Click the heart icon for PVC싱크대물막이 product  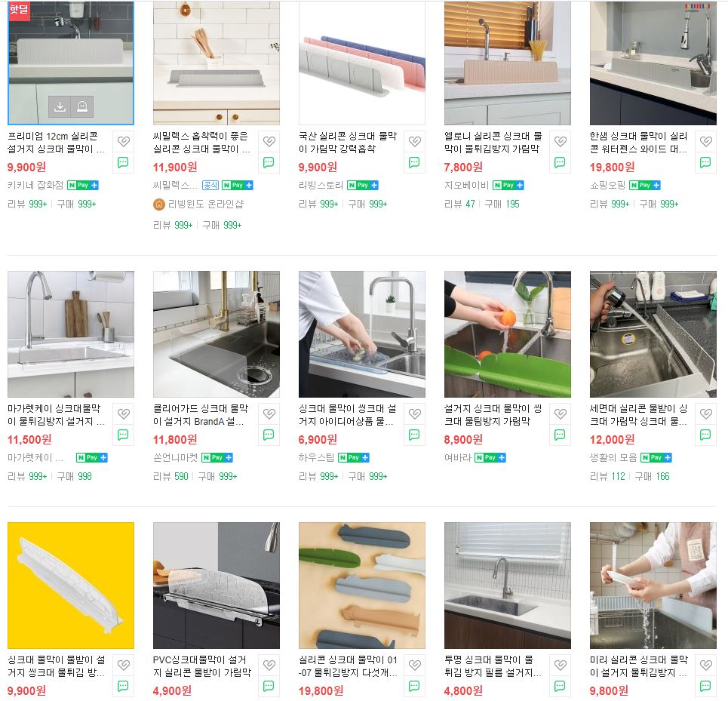tap(269, 665)
